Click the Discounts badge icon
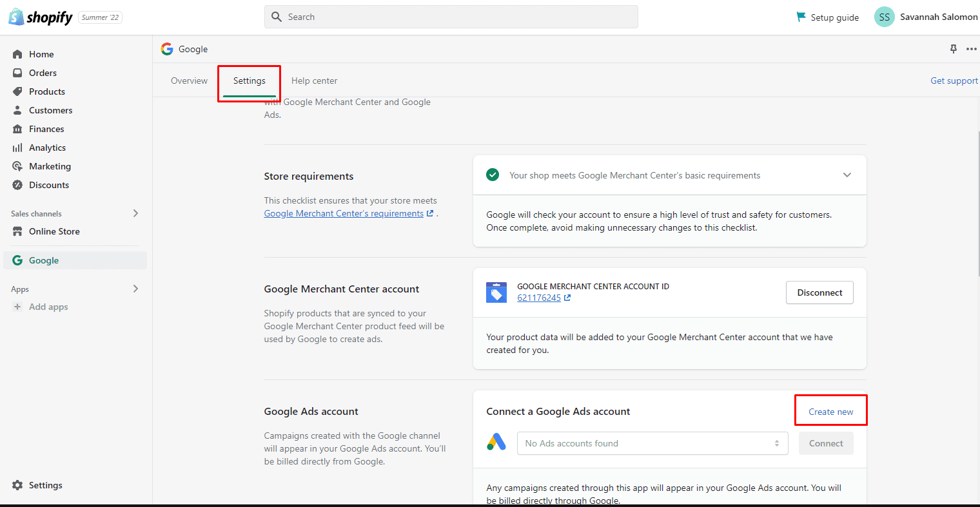Image resolution: width=980 pixels, height=507 pixels. tap(17, 185)
